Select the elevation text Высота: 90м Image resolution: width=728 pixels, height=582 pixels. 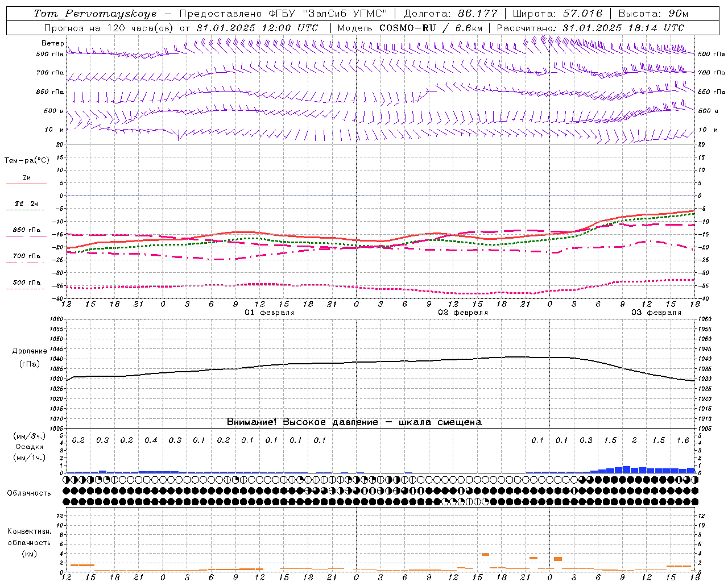click(x=653, y=14)
